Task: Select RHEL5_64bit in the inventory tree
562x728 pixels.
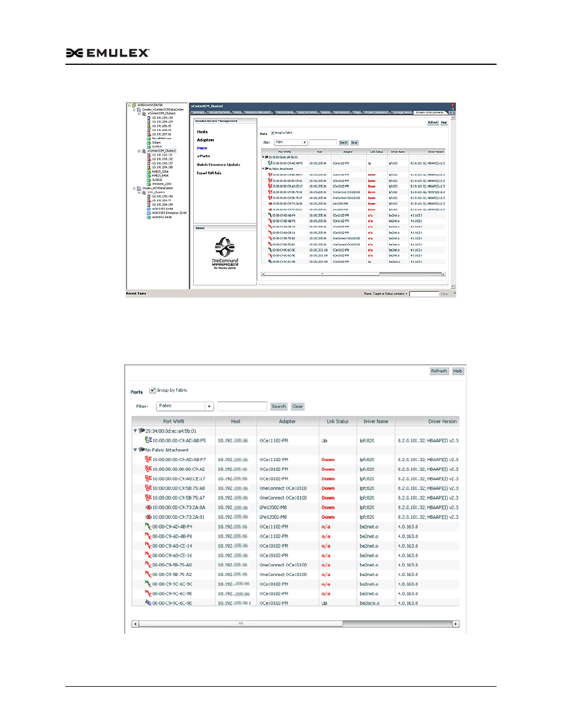Action: click(x=160, y=176)
